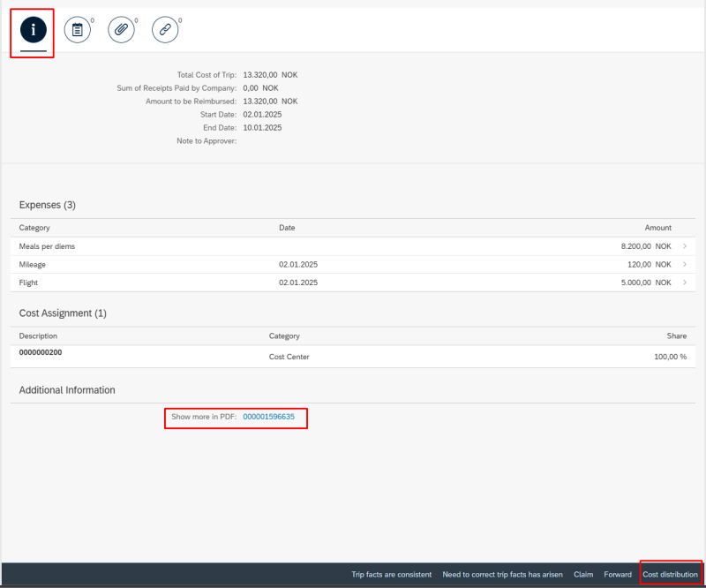Open the Related objects link tab icon
Image resolution: width=706 pixels, height=588 pixels.
pos(165,30)
